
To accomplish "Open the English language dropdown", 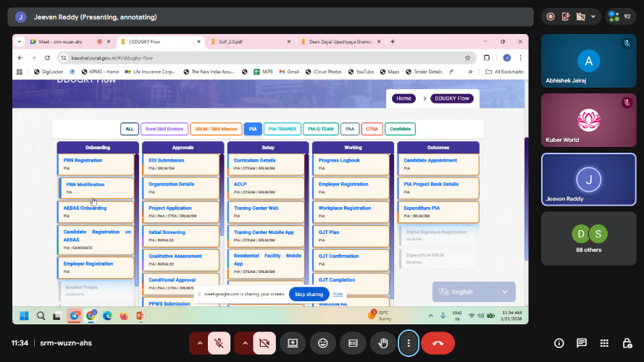I will click(x=474, y=292).
